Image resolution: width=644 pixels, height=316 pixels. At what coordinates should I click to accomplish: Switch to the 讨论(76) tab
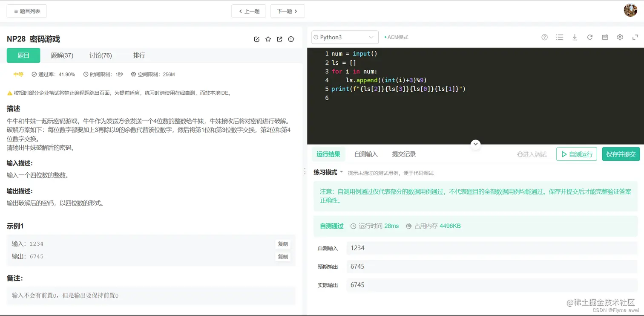[x=100, y=55]
